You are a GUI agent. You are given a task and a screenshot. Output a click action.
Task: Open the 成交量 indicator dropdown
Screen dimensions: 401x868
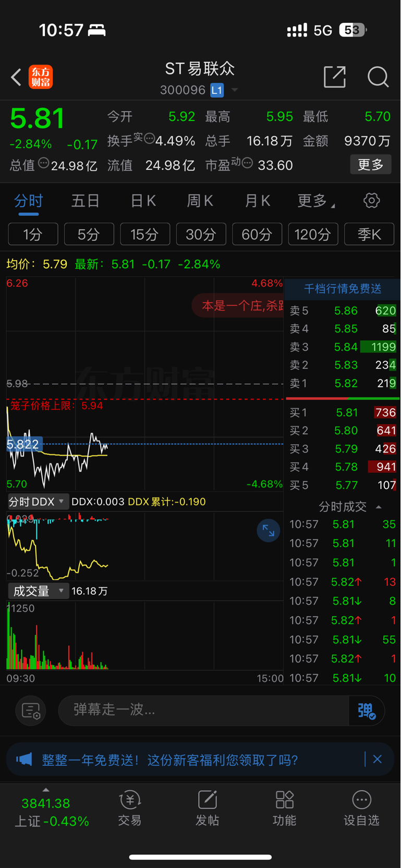[x=38, y=591]
